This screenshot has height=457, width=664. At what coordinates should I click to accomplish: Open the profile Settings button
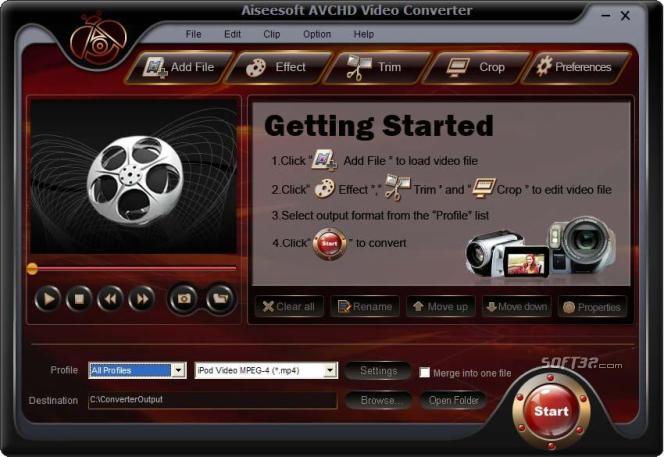coord(378,371)
